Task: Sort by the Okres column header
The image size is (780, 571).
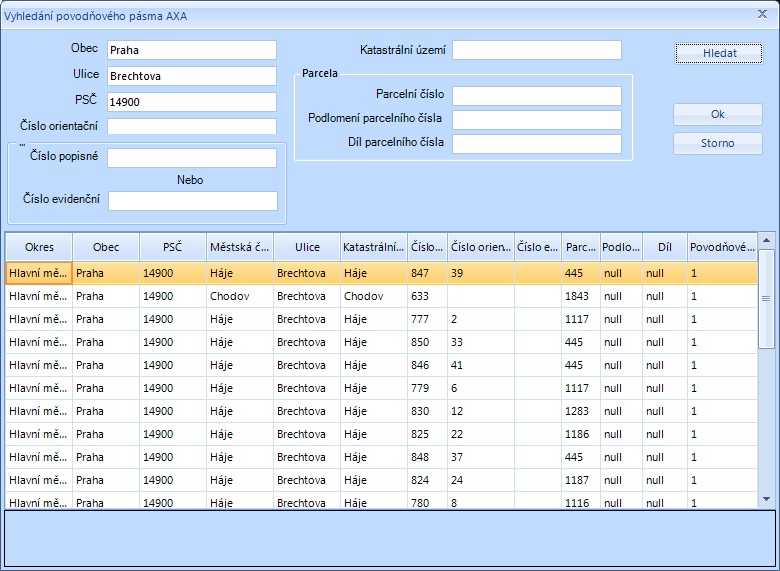Action: [x=39, y=247]
